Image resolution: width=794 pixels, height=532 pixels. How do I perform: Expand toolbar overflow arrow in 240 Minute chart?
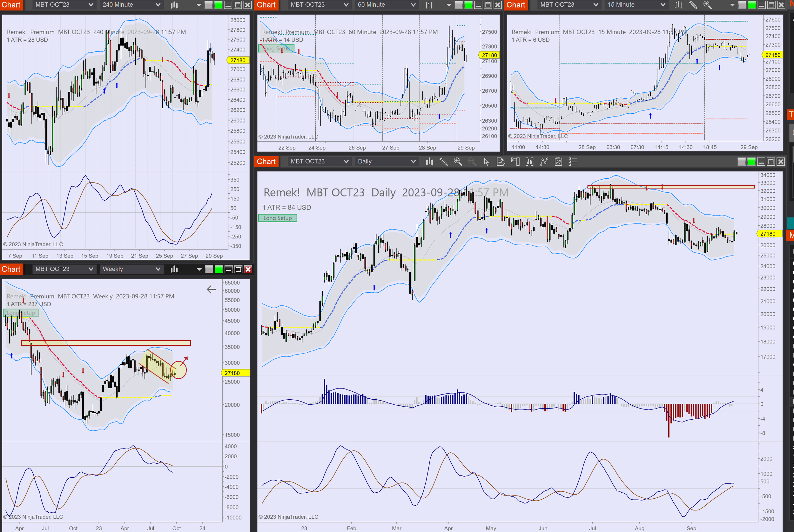pyautogui.click(x=198, y=5)
